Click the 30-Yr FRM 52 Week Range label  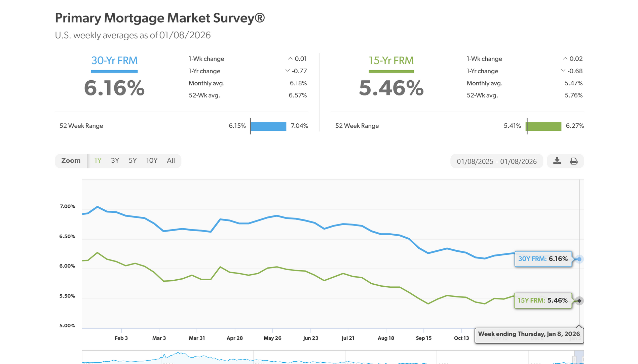point(81,126)
